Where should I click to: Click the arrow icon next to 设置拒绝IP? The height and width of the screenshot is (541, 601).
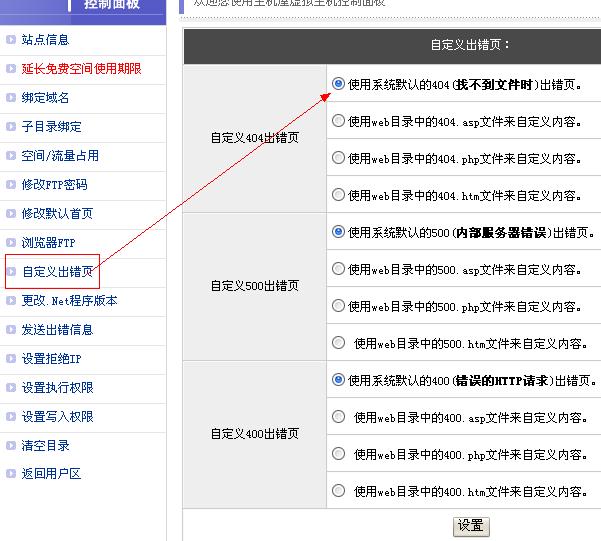coord(11,358)
